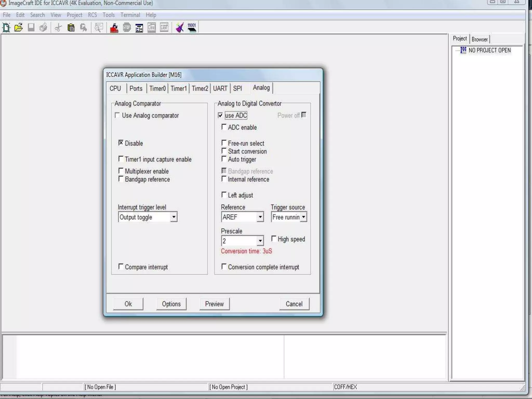The width and height of the screenshot is (532, 399).
Task: Check Timer1 input capture enable
Action: pos(121,158)
